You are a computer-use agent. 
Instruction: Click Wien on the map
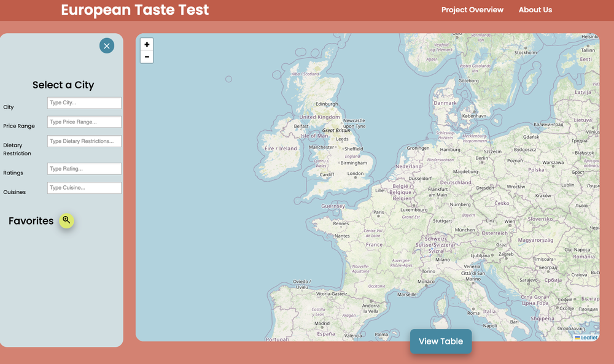(510, 221)
